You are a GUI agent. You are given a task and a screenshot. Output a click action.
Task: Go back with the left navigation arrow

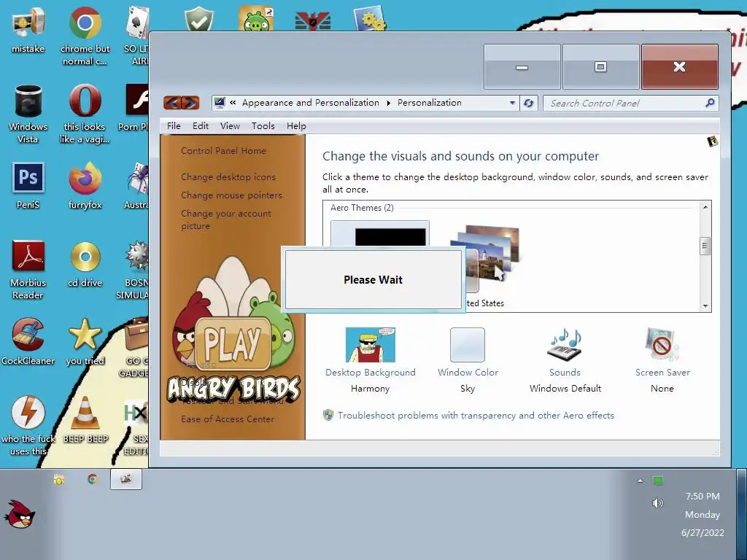pos(172,102)
